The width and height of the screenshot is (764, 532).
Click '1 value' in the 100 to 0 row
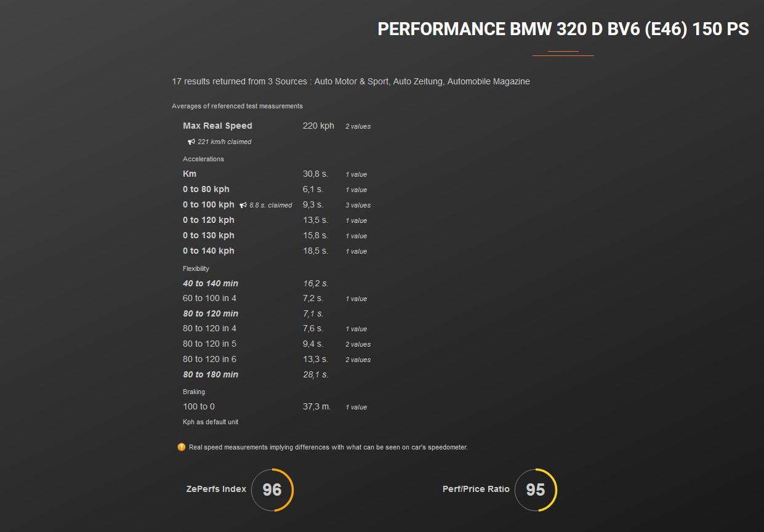click(356, 407)
